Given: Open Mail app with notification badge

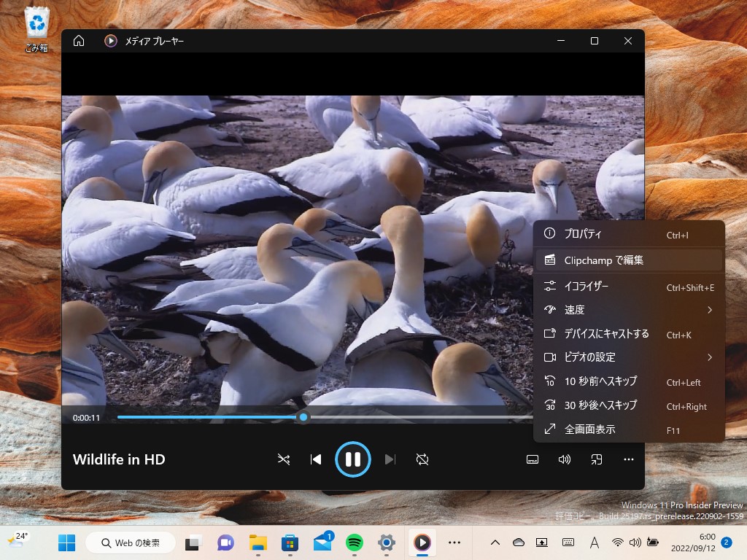Looking at the screenshot, I should click(x=322, y=542).
